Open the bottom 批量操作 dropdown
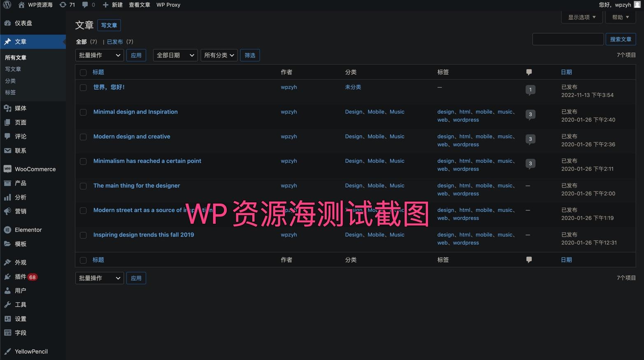This screenshot has width=644, height=360. pos(100,278)
